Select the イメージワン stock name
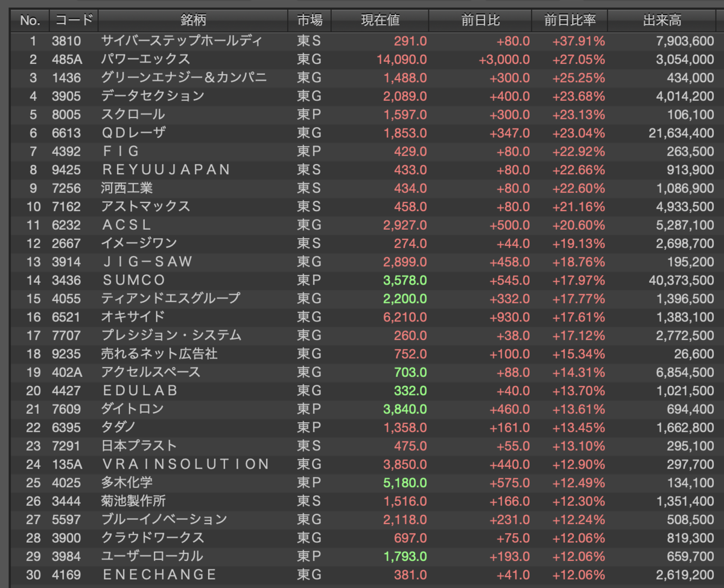Screen dimensions: 724x588 pyautogui.click(x=139, y=243)
